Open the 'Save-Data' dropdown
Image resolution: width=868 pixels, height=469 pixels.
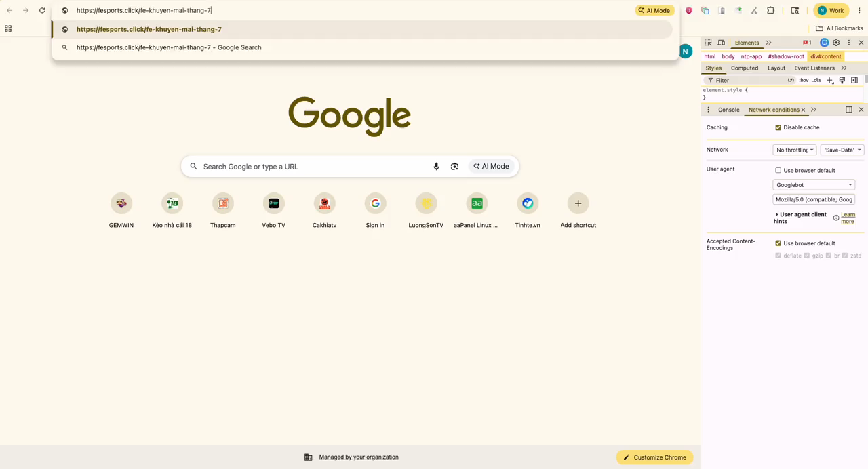(842, 150)
